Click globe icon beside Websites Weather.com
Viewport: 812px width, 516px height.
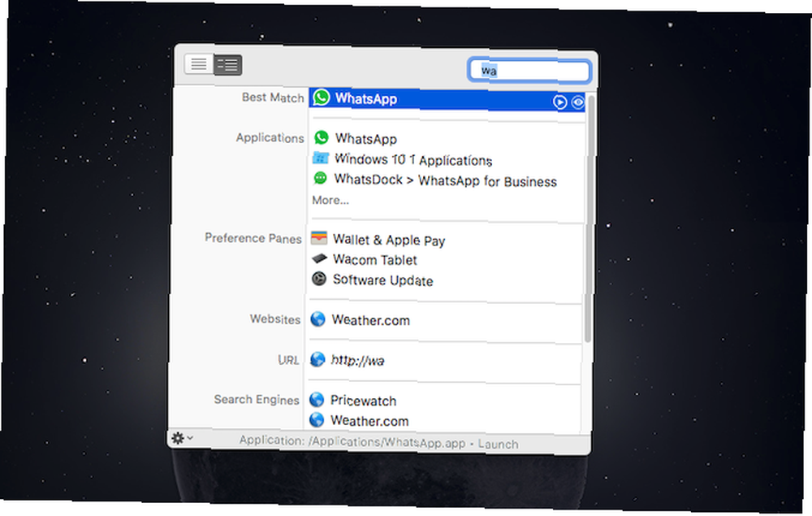[x=318, y=319]
